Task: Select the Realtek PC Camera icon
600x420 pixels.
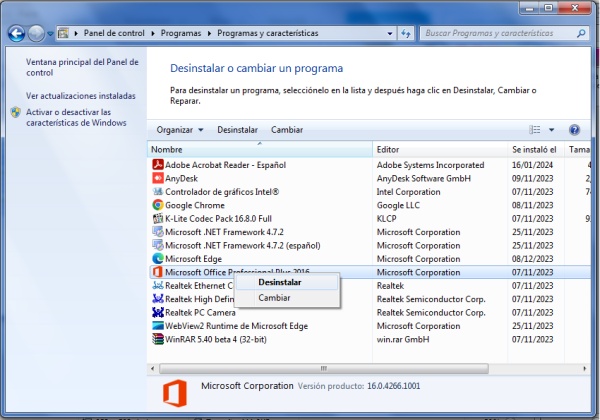Action: [x=158, y=312]
